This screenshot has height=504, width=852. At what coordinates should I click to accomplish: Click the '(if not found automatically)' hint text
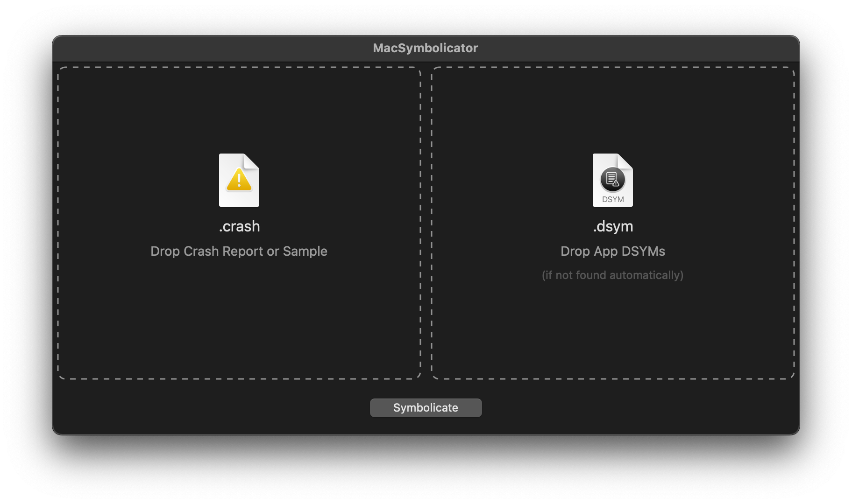tap(612, 275)
